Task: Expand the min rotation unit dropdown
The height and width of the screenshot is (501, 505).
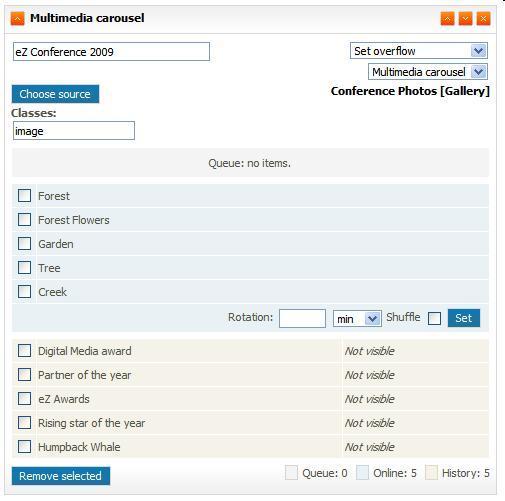Action: (357, 319)
